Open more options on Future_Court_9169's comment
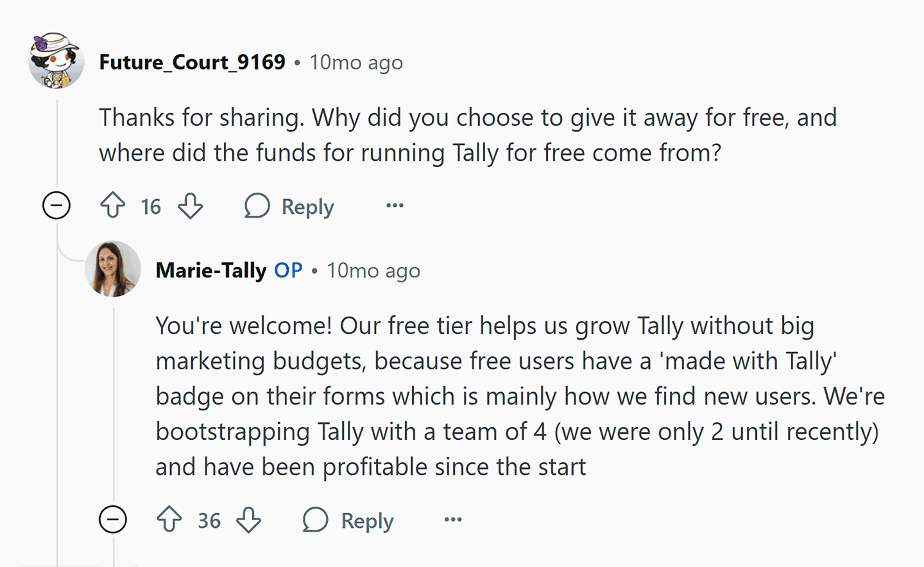This screenshot has width=924, height=567. [395, 205]
